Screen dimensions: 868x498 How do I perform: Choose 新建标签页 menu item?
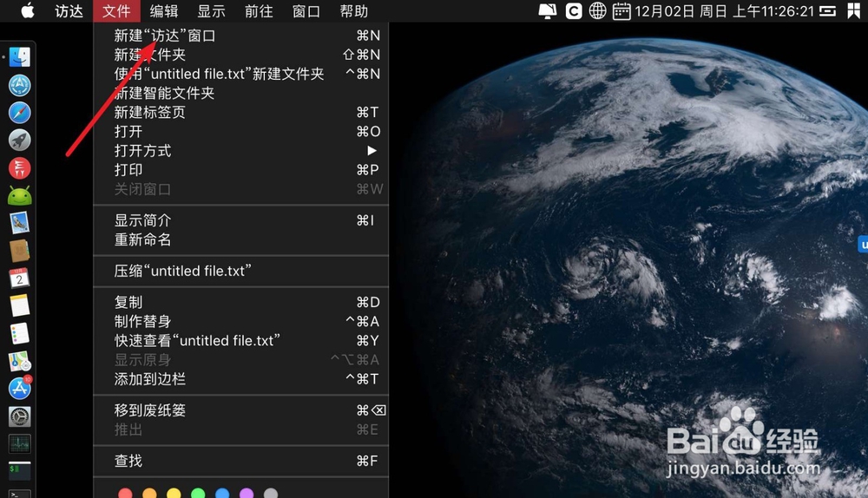[240, 112]
